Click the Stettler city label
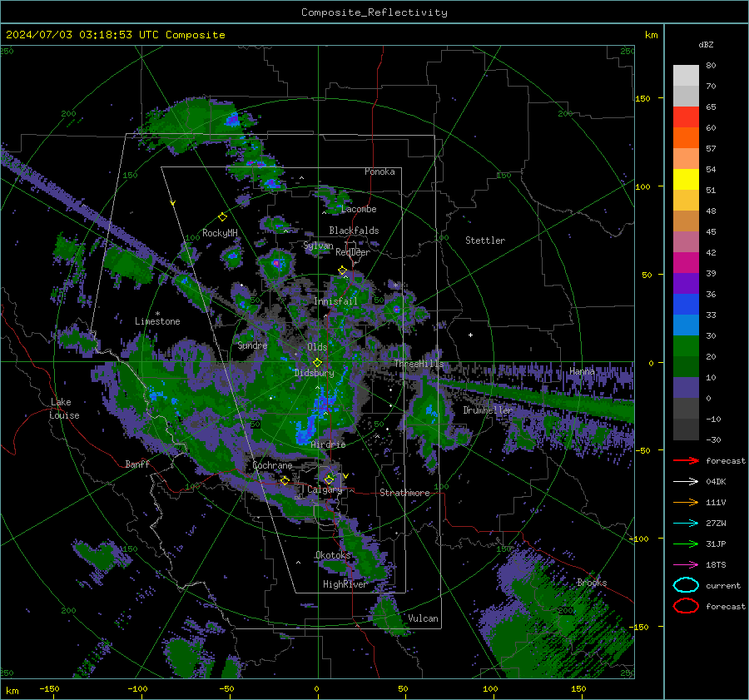 coord(485,241)
